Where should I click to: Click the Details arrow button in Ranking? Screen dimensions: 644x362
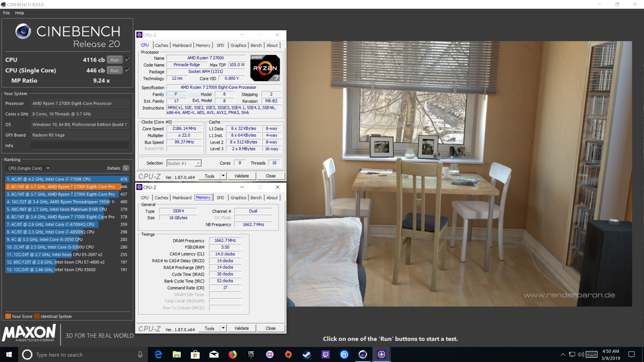click(126, 168)
